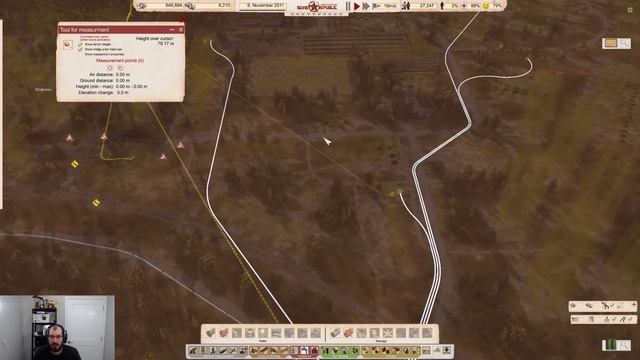Click the population people icon

tap(406, 6)
